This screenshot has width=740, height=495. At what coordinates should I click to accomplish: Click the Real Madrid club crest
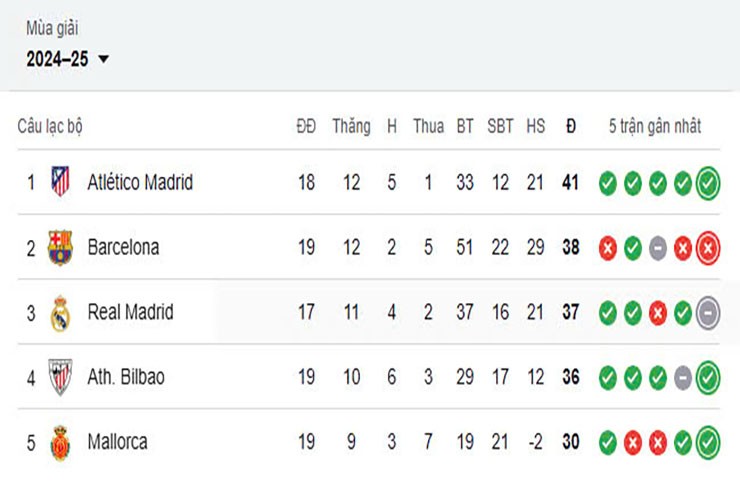pos(61,312)
